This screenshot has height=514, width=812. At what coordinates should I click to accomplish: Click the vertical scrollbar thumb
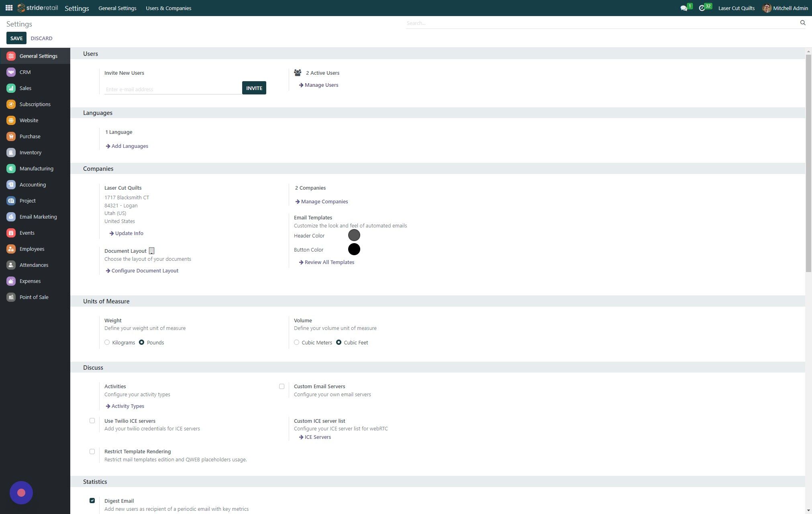pos(808,163)
